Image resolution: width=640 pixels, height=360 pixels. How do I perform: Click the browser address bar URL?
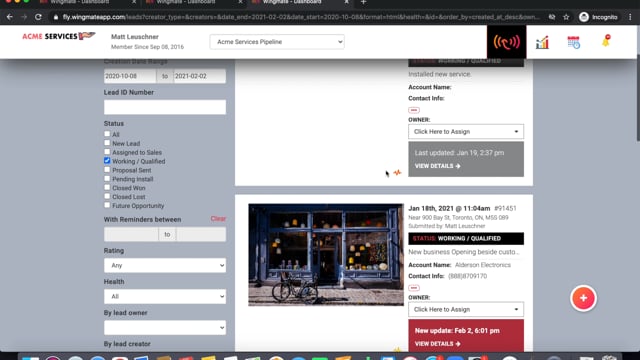(x=301, y=17)
